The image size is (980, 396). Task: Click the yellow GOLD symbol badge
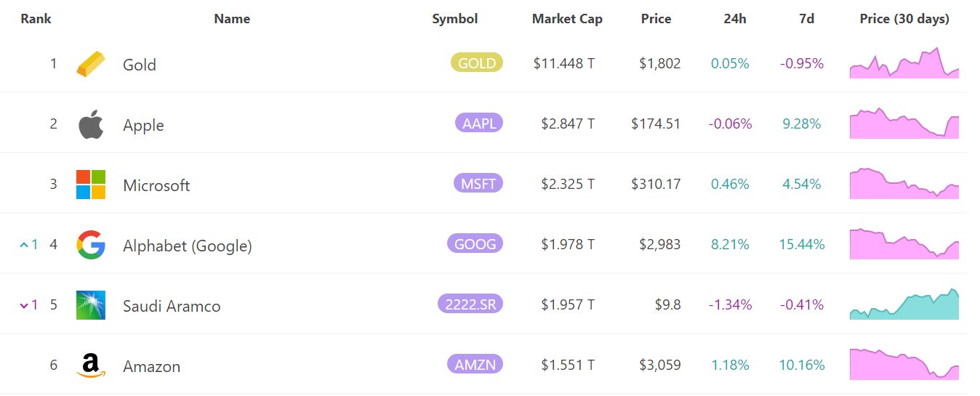(477, 62)
